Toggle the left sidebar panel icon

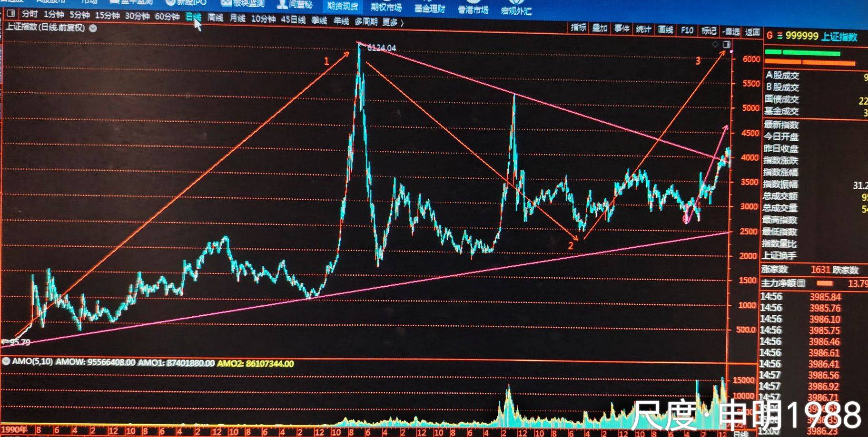pyautogui.click(x=11, y=13)
